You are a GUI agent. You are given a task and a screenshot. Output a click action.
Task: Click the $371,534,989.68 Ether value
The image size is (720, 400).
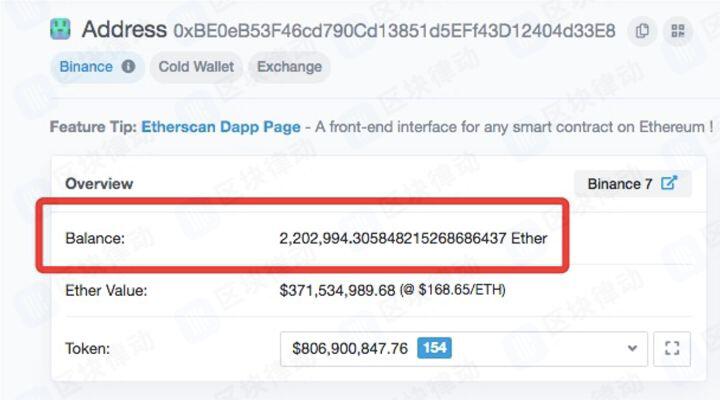pos(337,290)
